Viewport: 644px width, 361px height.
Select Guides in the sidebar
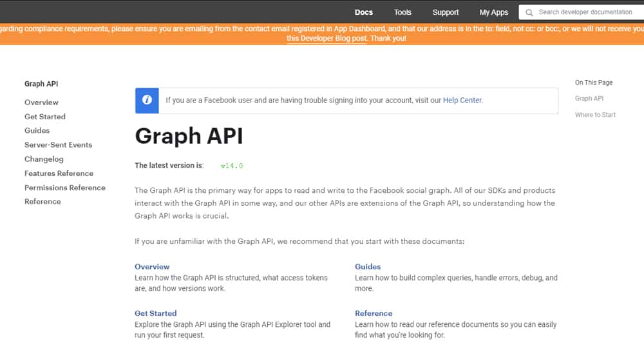click(37, 130)
